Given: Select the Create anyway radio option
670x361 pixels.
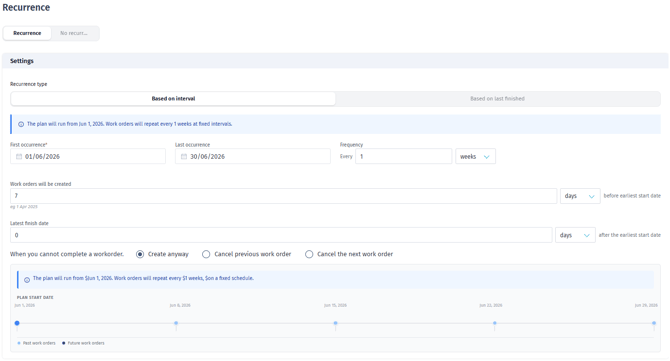Looking at the screenshot, I should click(x=140, y=254).
